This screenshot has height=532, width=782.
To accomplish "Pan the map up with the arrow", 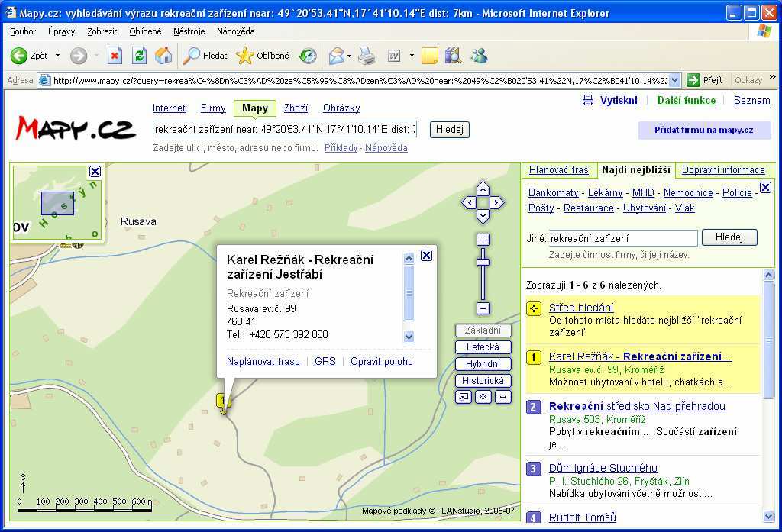I will [483, 189].
